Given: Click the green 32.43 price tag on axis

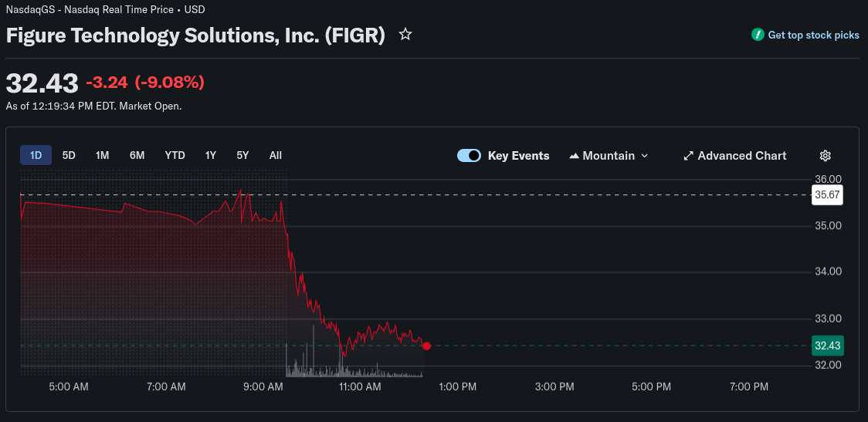Looking at the screenshot, I should (827, 346).
